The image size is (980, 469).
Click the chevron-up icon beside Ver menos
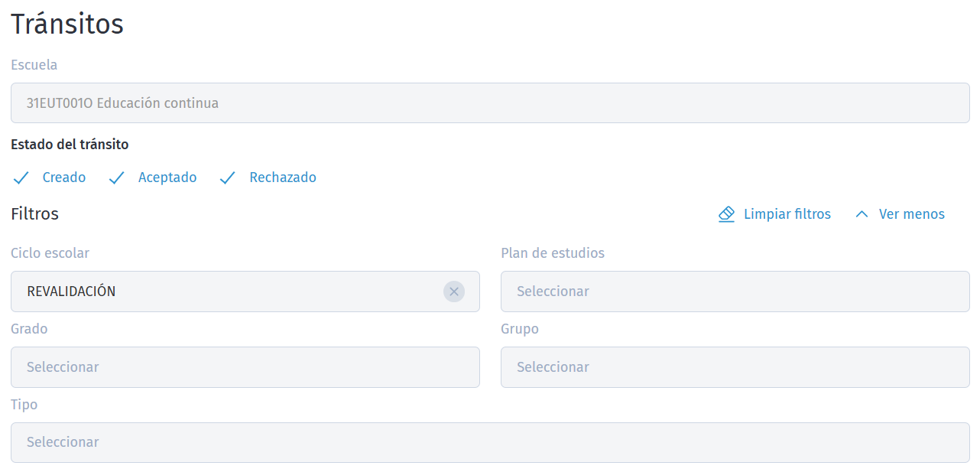862,214
